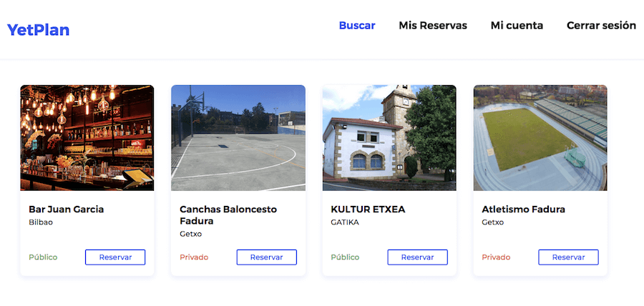Select the Canchas Baloncesto Fadura title
This screenshot has height=306, width=644.
[228, 215]
